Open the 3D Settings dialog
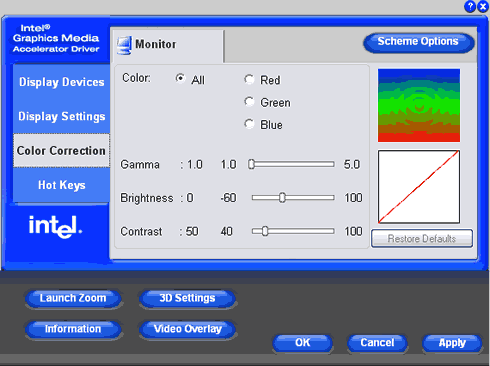 click(x=187, y=298)
